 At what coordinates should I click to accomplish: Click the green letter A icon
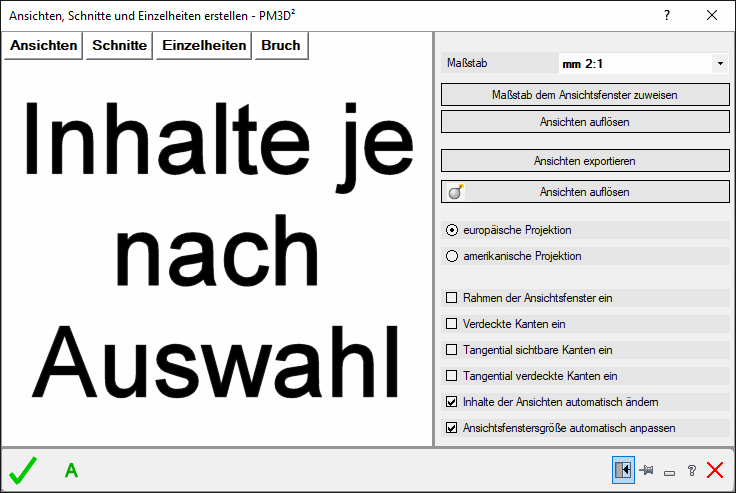pos(71,471)
